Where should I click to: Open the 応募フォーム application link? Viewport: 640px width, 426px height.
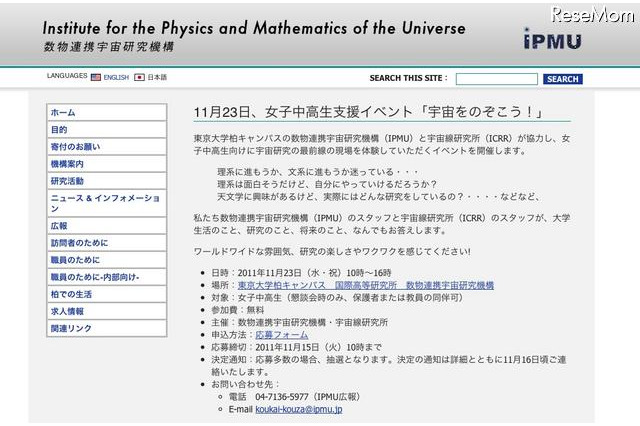282,335
